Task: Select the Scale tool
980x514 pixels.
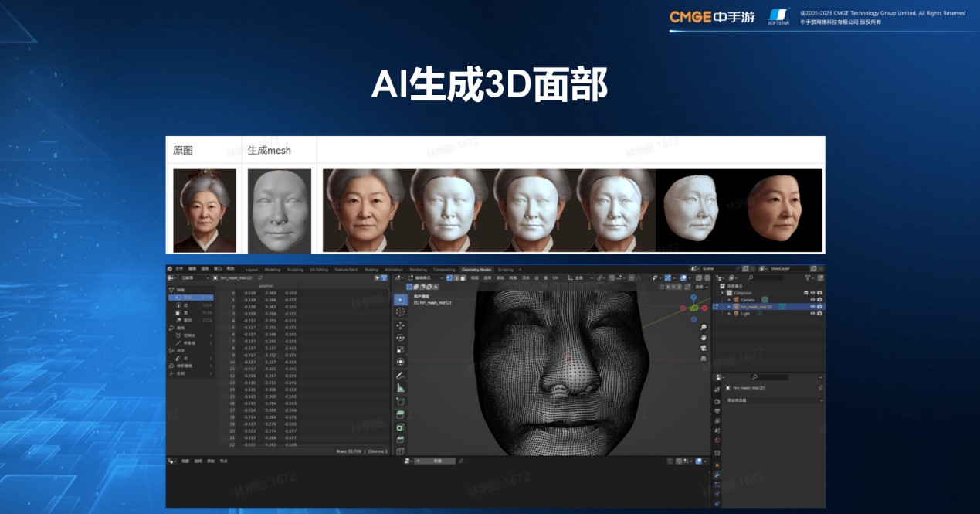Action: tap(400, 349)
